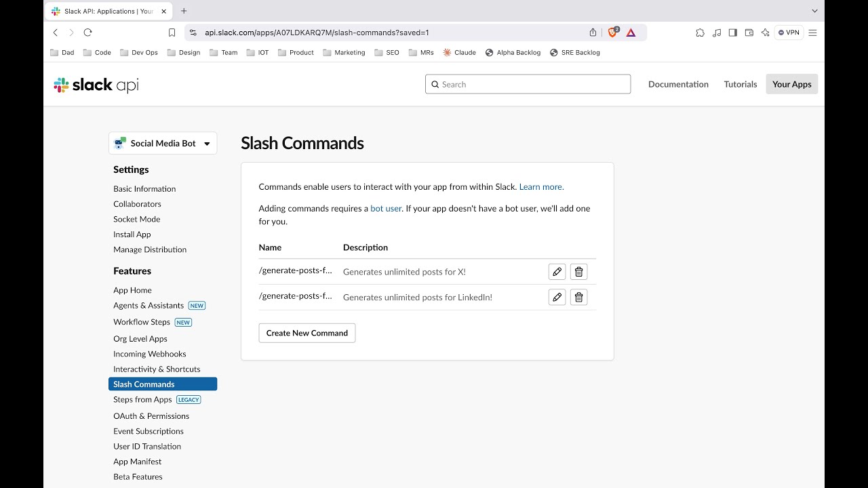Select Slash Commands in sidebar
Image resolution: width=868 pixels, height=488 pixels.
tap(163, 384)
